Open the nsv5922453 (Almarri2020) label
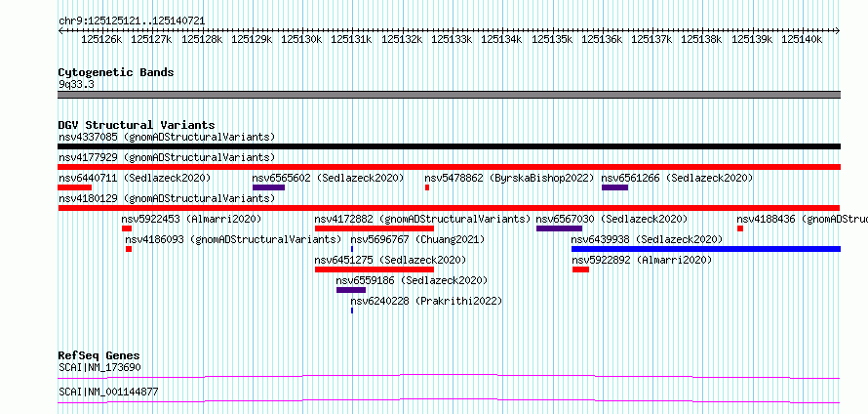 click(191, 219)
